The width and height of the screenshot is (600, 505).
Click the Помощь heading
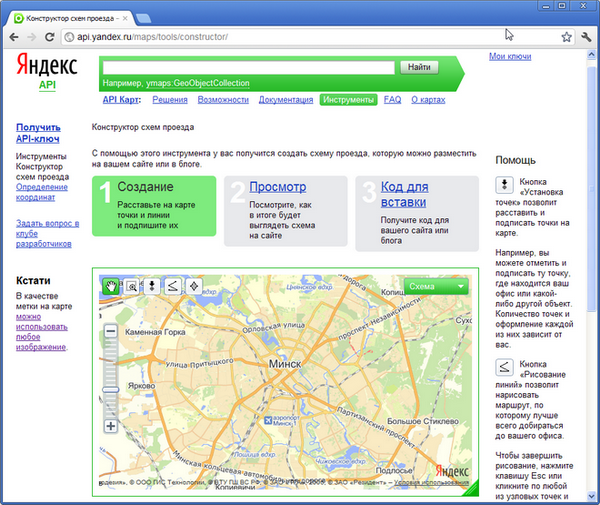tap(515, 160)
